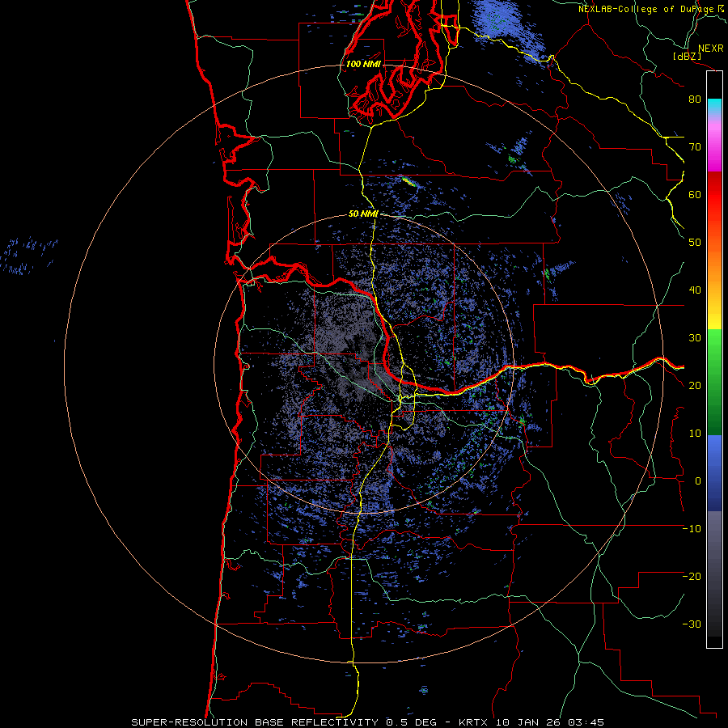
Task: Click the 70 dBZ scale value
Action: click(x=695, y=147)
